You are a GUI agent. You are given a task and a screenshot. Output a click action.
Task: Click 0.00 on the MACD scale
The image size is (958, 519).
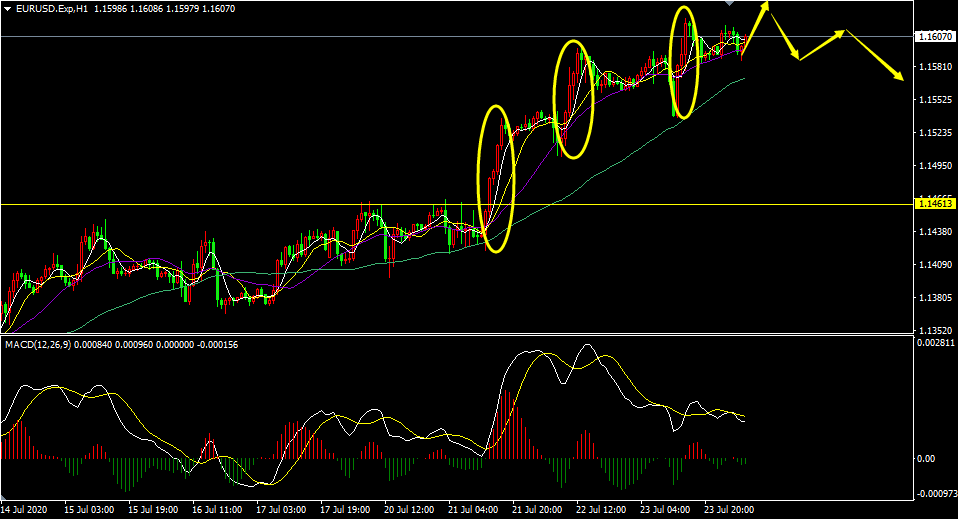(x=926, y=458)
